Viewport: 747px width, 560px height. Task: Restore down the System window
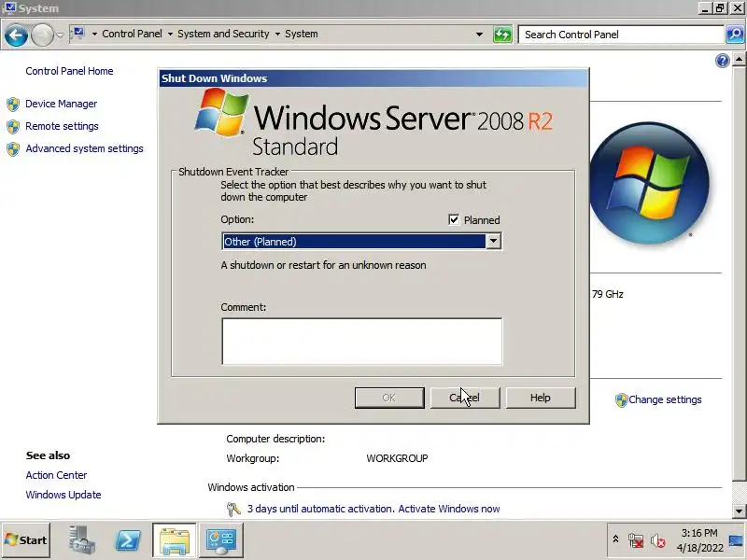click(x=720, y=8)
